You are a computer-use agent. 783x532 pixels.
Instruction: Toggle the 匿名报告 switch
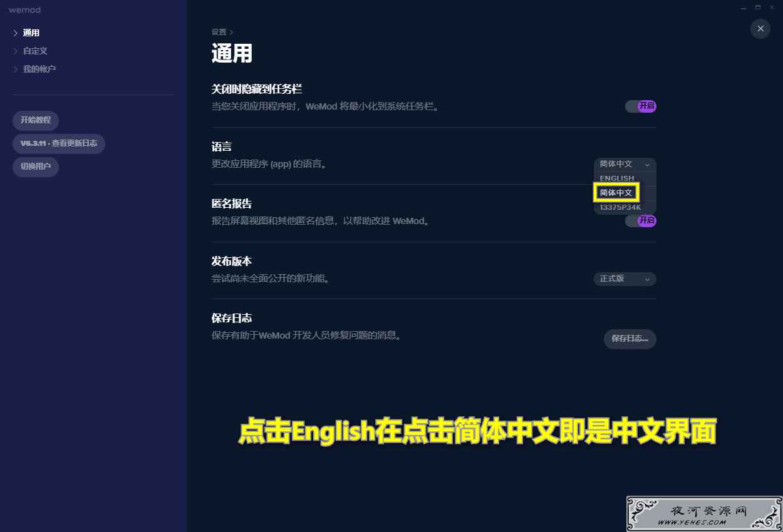pyautogui.click(x=640, y=220)
